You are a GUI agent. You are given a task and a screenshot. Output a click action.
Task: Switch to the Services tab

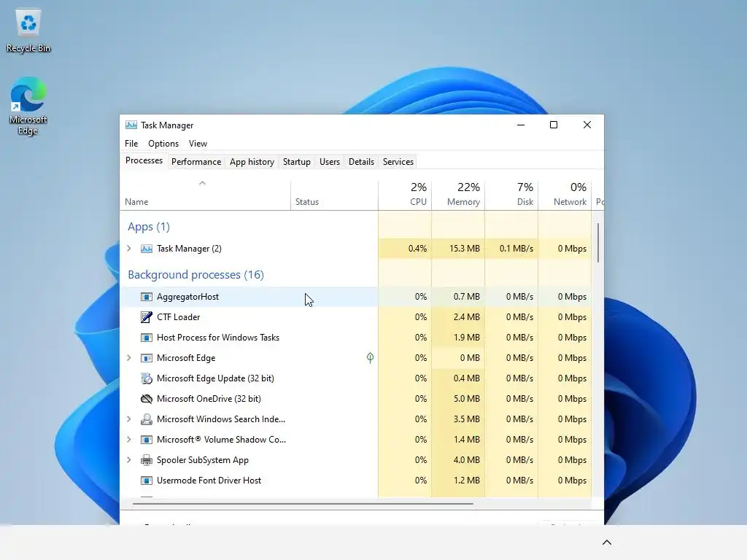[x=398, y=162]
